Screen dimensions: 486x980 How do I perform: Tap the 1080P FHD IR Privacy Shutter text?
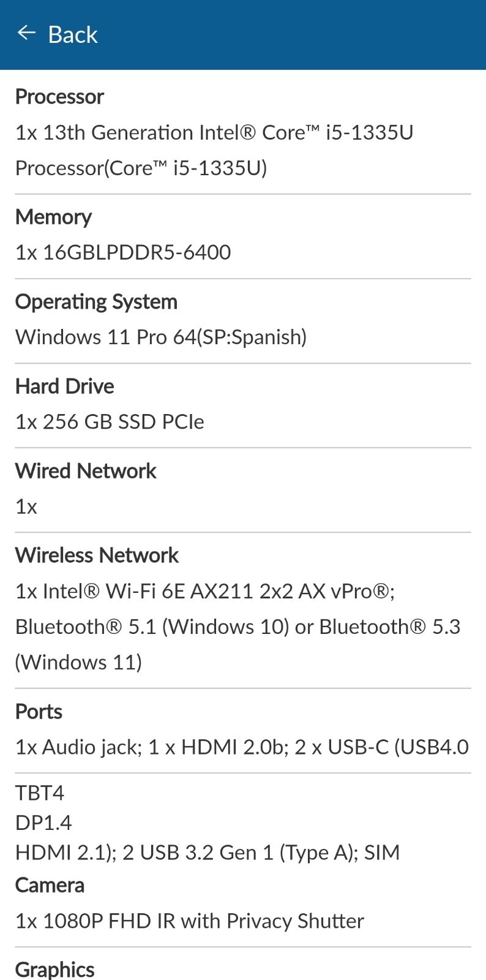tap(190, 921)
